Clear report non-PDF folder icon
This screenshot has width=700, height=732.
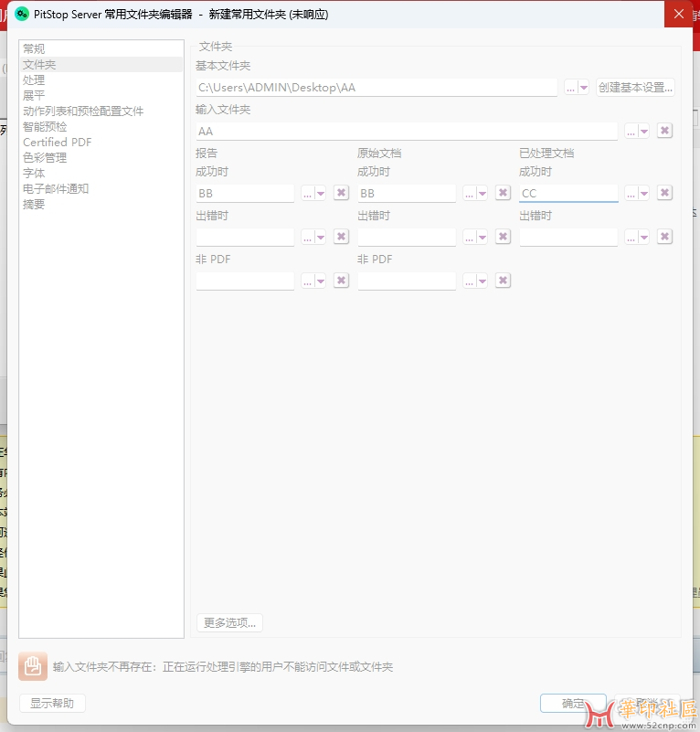coord(341,281)
